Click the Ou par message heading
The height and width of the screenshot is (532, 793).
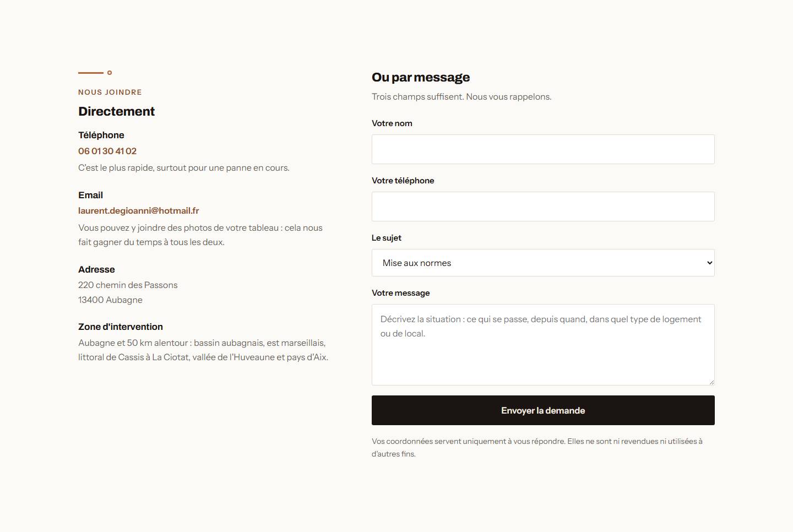[x=421, y=77]
